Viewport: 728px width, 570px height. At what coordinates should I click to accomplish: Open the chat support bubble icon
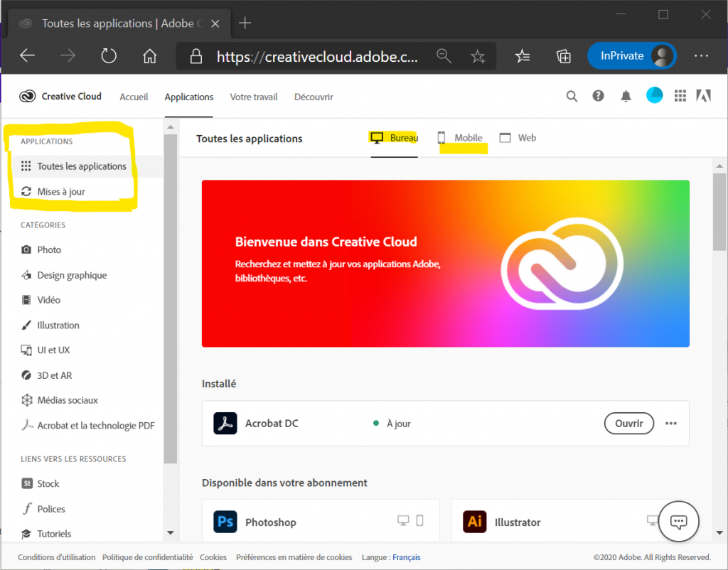(x=679, y=522)
